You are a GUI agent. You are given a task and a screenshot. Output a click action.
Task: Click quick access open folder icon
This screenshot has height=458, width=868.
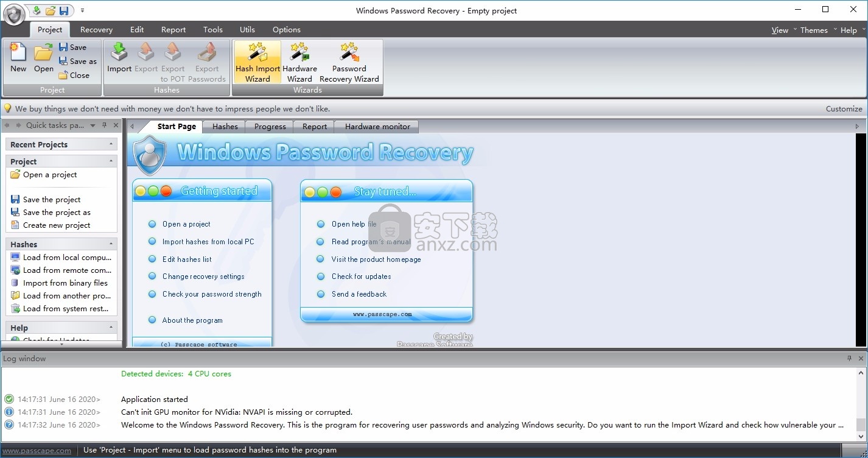[51, 10]
